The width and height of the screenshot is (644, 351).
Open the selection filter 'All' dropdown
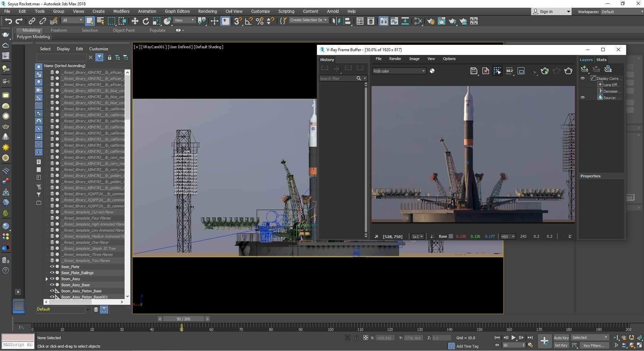click(72, 20)
